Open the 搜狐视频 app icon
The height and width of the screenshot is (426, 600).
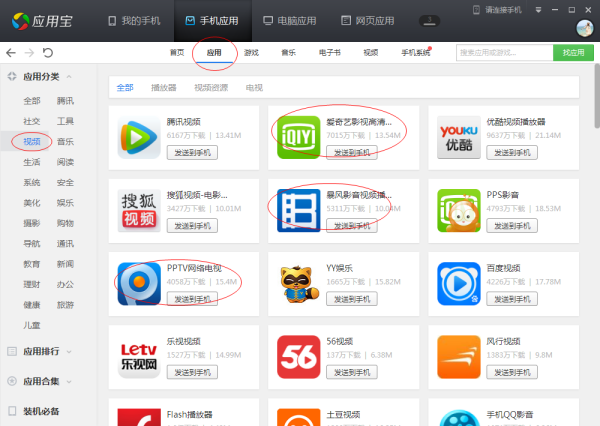click(139, 211)
